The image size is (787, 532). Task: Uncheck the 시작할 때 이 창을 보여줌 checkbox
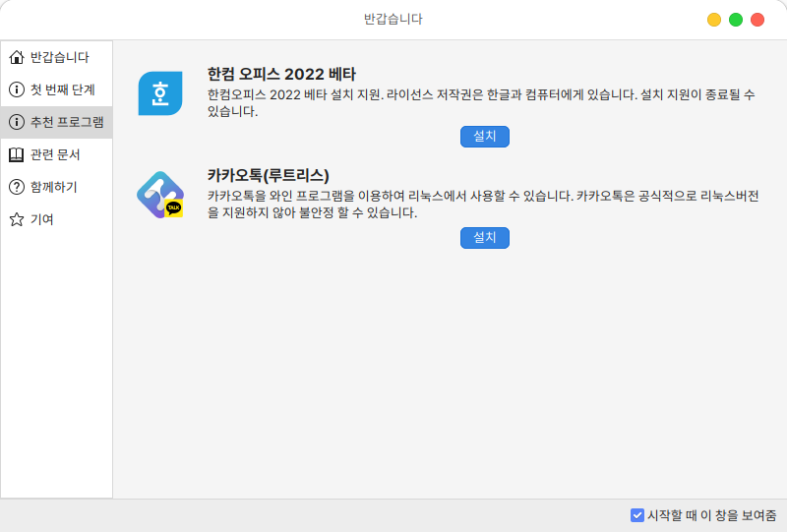point(637,515)
